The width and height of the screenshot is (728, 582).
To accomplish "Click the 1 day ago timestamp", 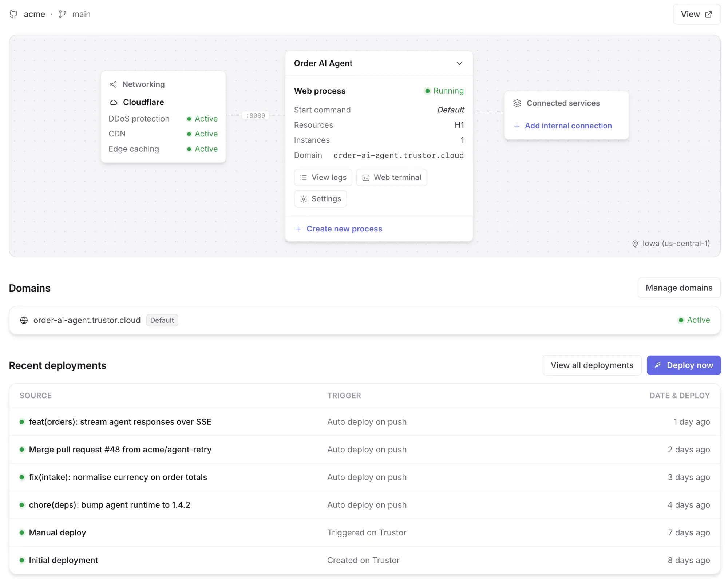I will pos(692,422).
